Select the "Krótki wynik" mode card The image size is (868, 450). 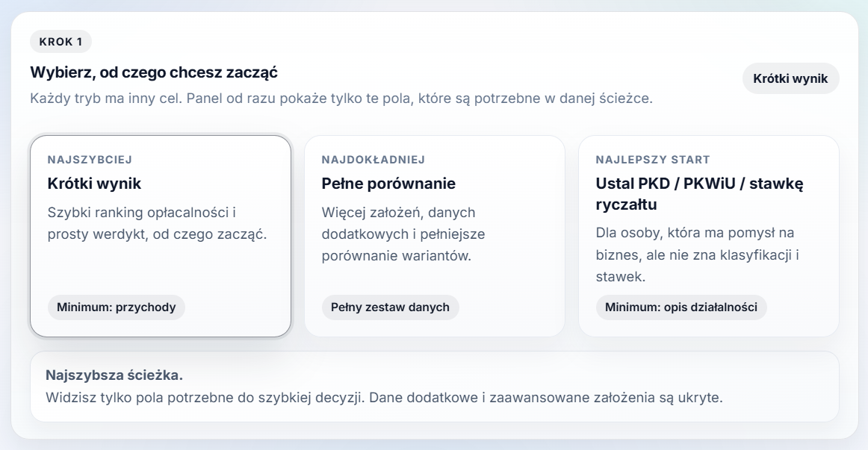pos(161,234)
